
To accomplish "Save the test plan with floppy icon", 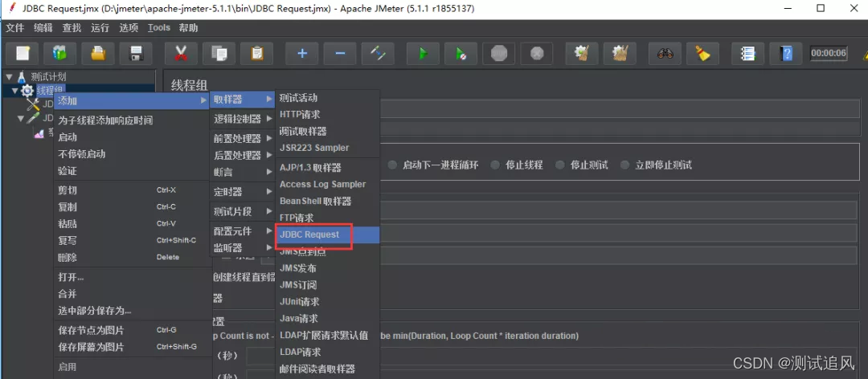I will click(136, 53).
